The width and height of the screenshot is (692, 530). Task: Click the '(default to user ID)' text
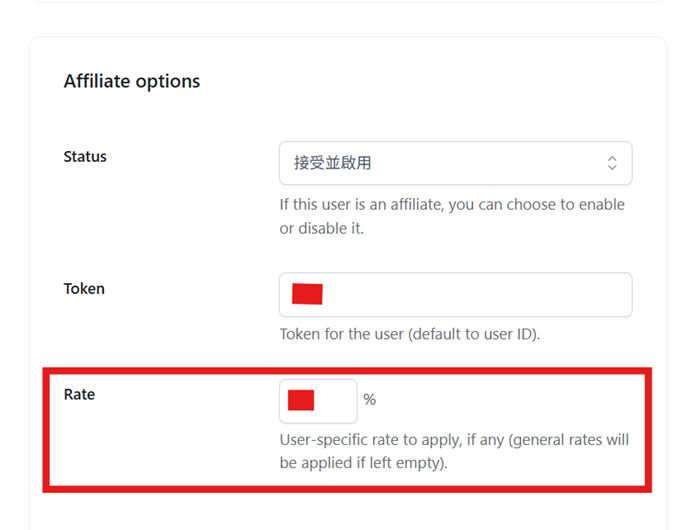coord(474,334)
